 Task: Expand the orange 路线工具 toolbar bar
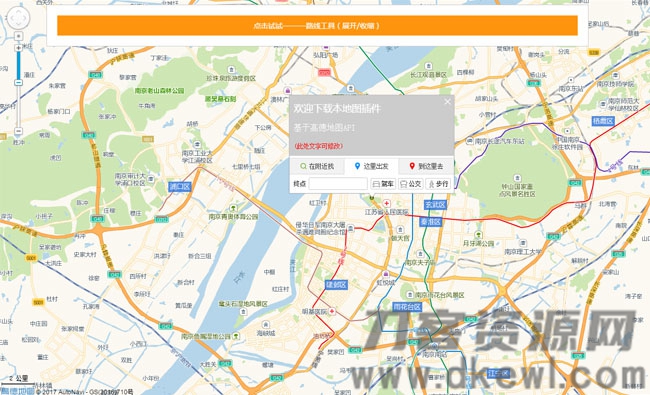[x=317, y=26]
